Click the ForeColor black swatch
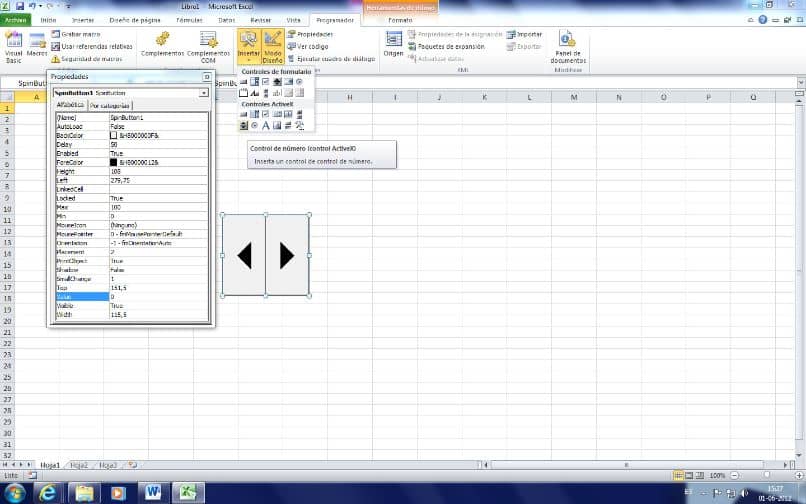The height and width of the screenshot is (504, 806). click(x=114, y=163)
